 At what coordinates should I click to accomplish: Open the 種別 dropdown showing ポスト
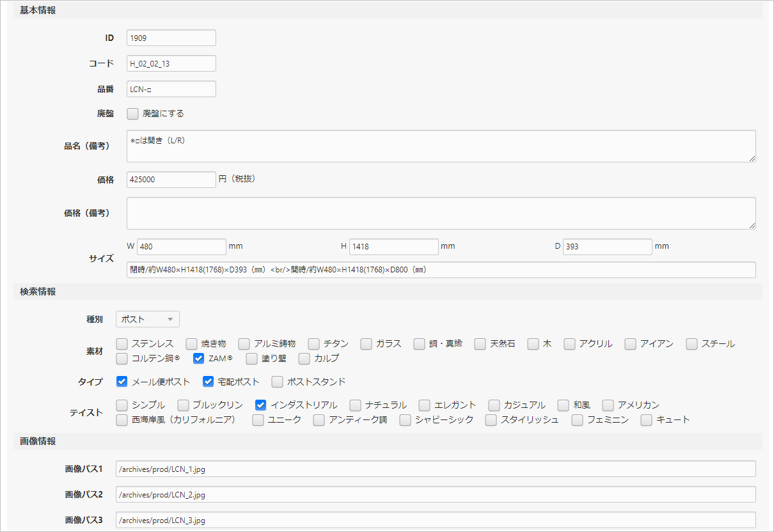pyautogui.click(x=147, y=319)
